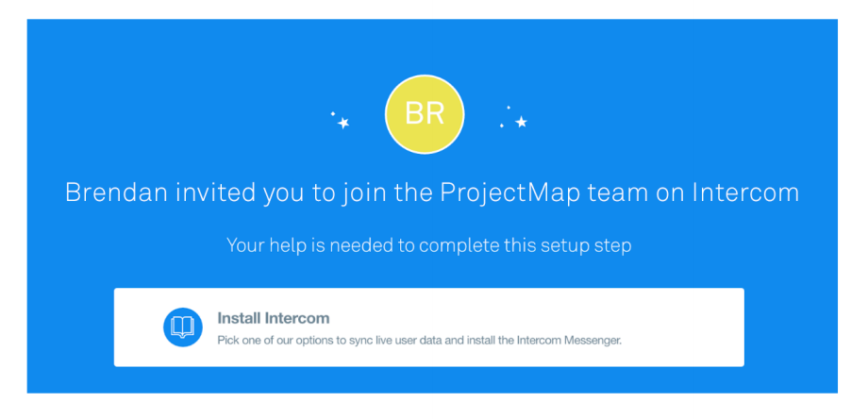The image size is (868, 419).
Task: Click the words 'Intercom Messenger' in the card description
Action: pos(570,340)
